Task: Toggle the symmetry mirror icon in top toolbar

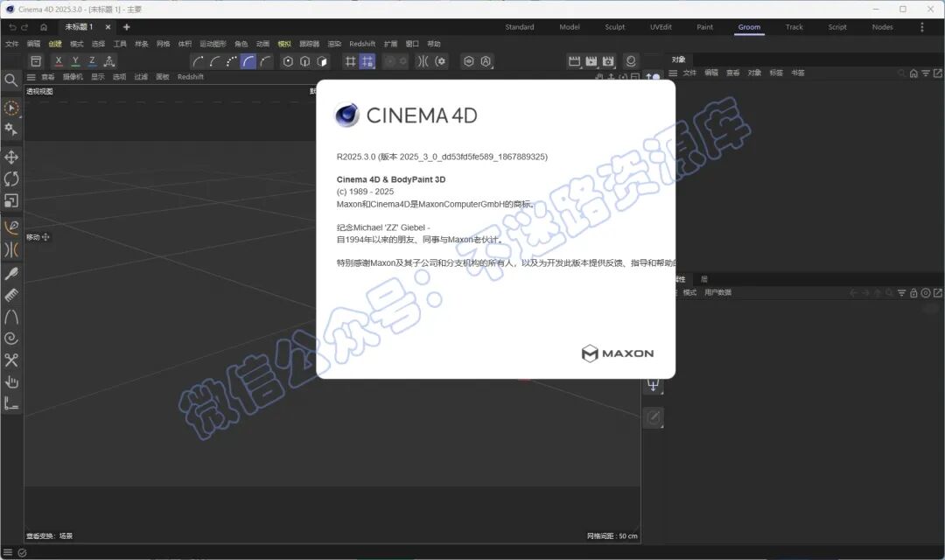Action: point(423,61)
